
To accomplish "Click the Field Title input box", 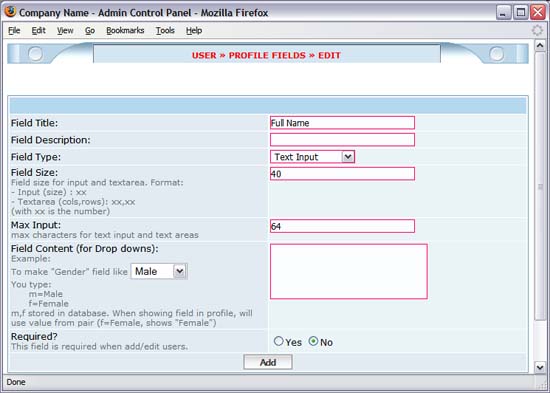I will point(342,123).
